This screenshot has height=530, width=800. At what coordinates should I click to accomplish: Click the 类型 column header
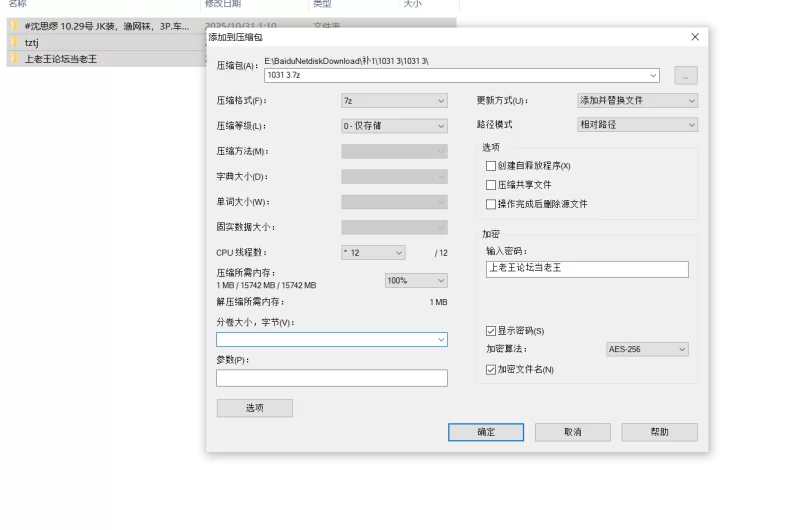pos(322,4)
